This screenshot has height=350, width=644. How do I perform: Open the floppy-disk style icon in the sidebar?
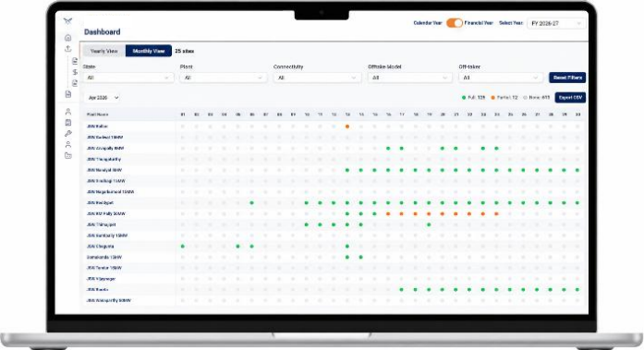68,123
